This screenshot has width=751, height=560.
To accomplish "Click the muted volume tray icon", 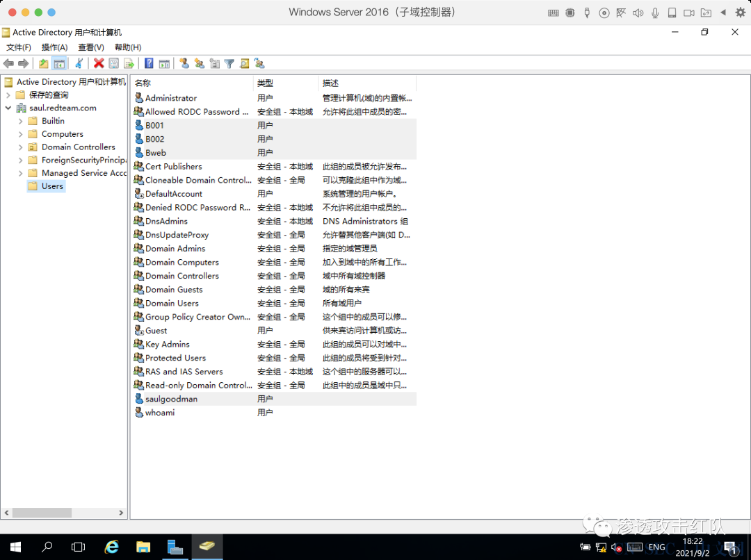I will pyautogui.click(x=616, y=547).
